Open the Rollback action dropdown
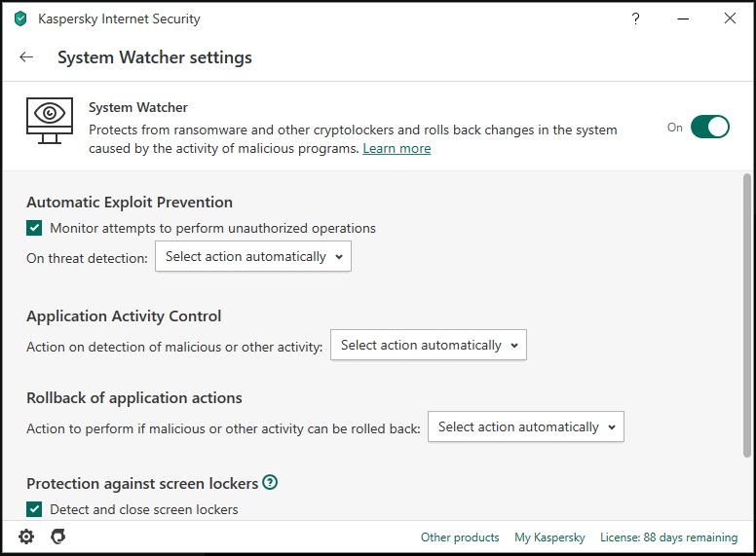 pyautogui.click(x=526, y=426)
